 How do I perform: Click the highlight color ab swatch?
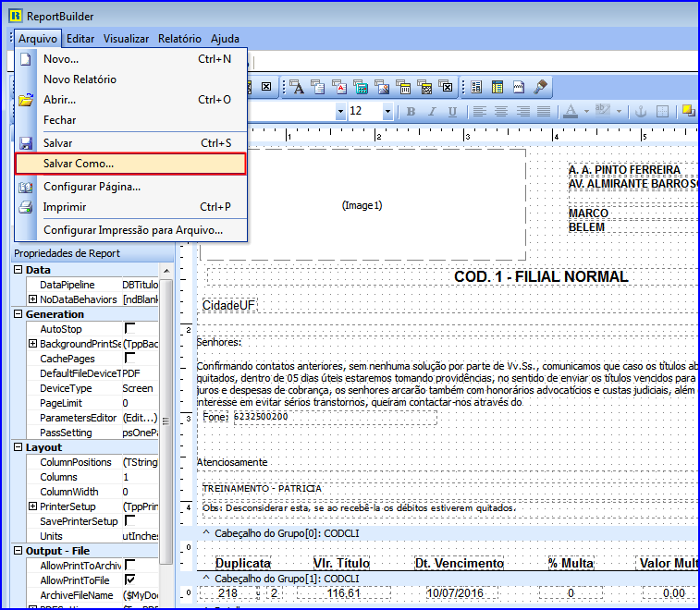pos(603,111)
